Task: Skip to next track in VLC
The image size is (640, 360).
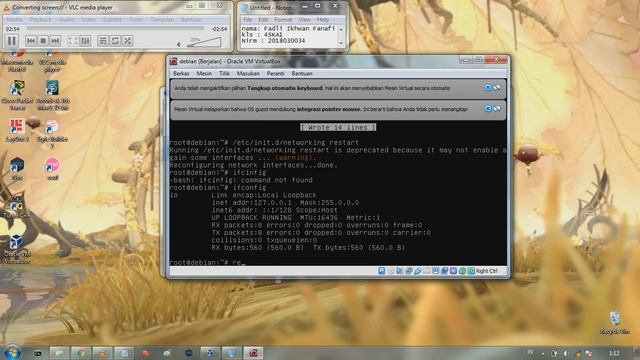Action: point(55,40)
